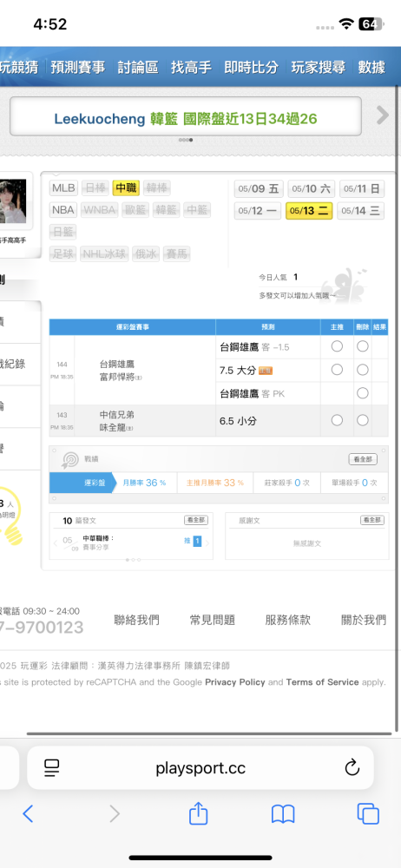Tap Safari's reload page icon
401x868 pixels.
pos(352,767)
